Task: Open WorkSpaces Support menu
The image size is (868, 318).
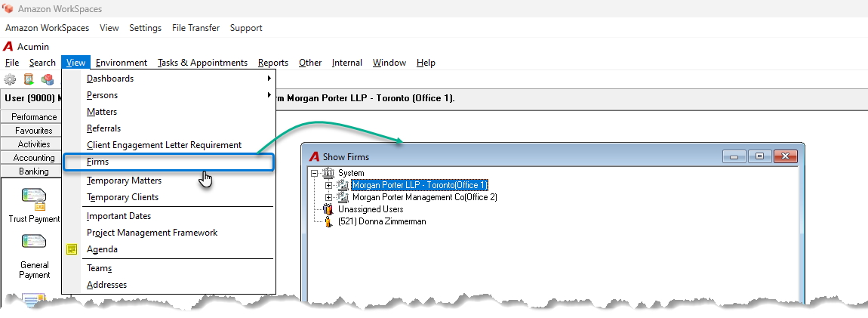Action: (246, 28)
